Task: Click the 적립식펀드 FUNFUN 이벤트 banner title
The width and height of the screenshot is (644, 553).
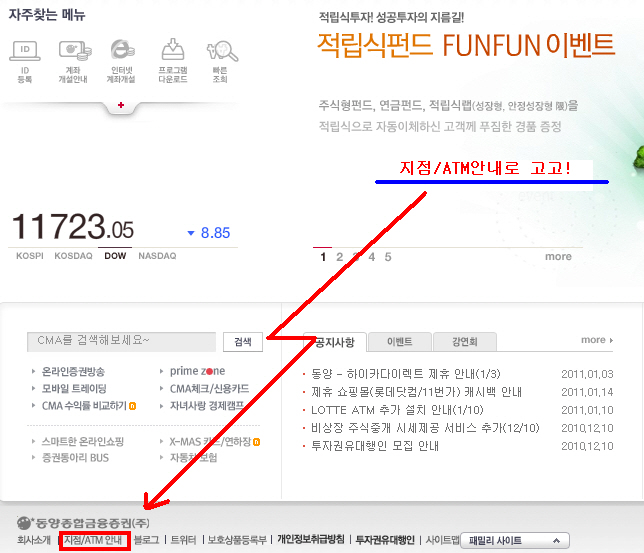Action: tap(466, 45)
